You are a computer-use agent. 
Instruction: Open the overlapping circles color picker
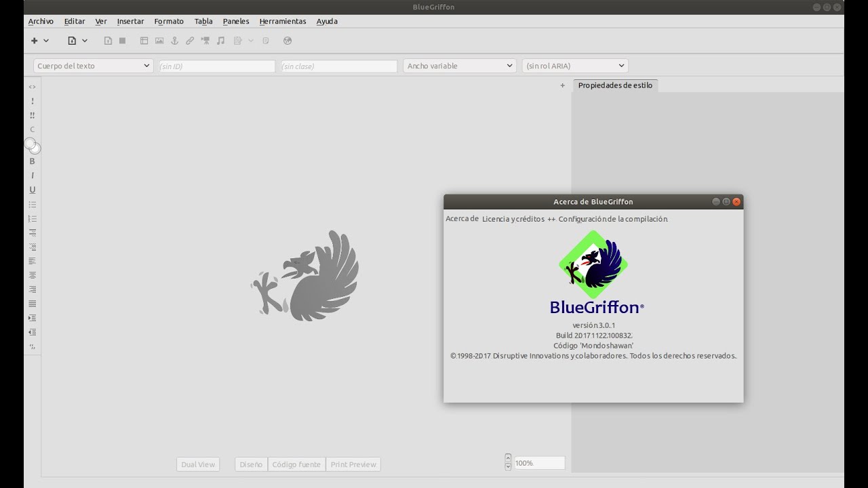(x=32, y=145)
